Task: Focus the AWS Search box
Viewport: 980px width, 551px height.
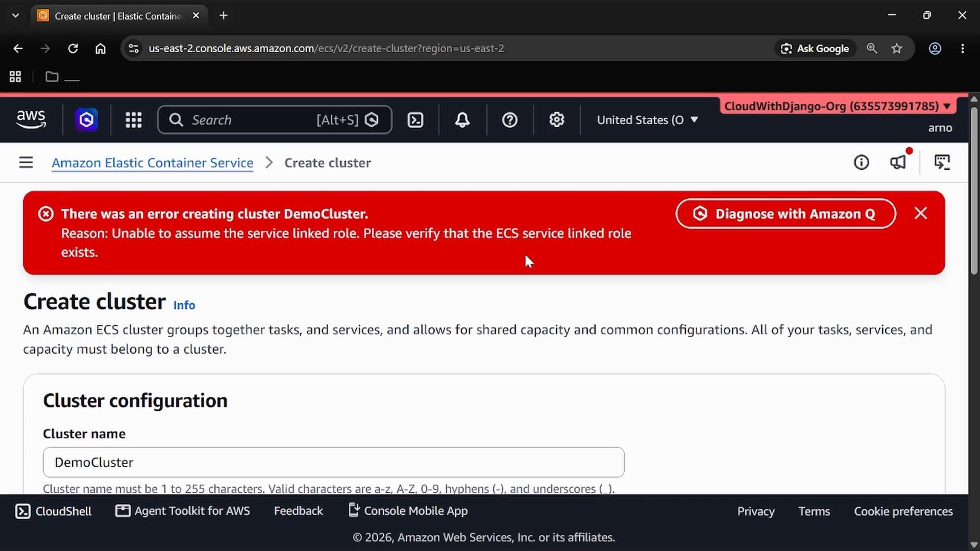Action: (275, 120)
